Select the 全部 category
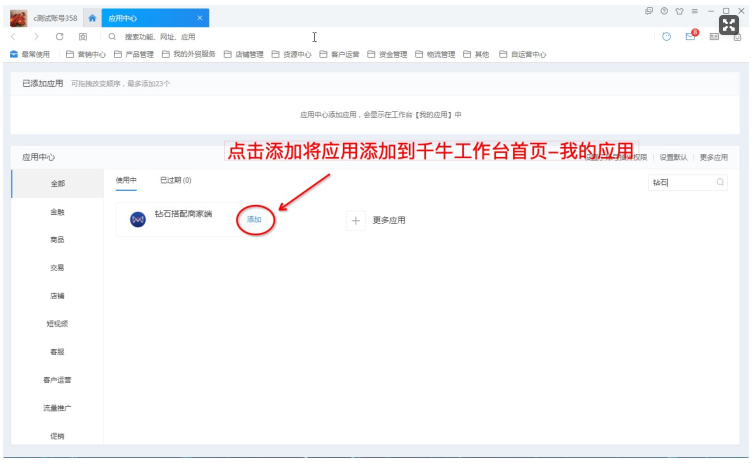Viewport: 755px width, 464px height. point(57,183)
